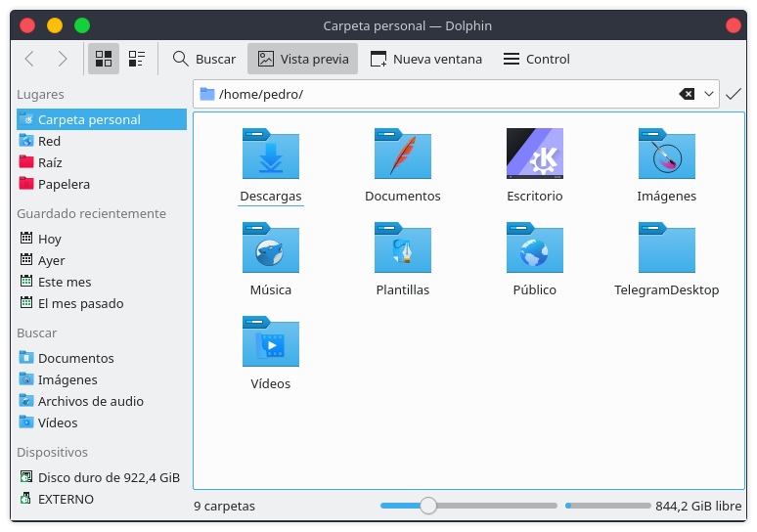Screen dimensions: 757x532
Task: Select the Música folder icon
Action: coord(270,247)
